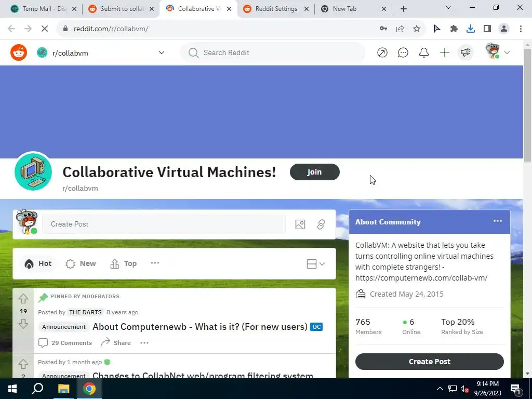Click the link post icon

[321, 224]
